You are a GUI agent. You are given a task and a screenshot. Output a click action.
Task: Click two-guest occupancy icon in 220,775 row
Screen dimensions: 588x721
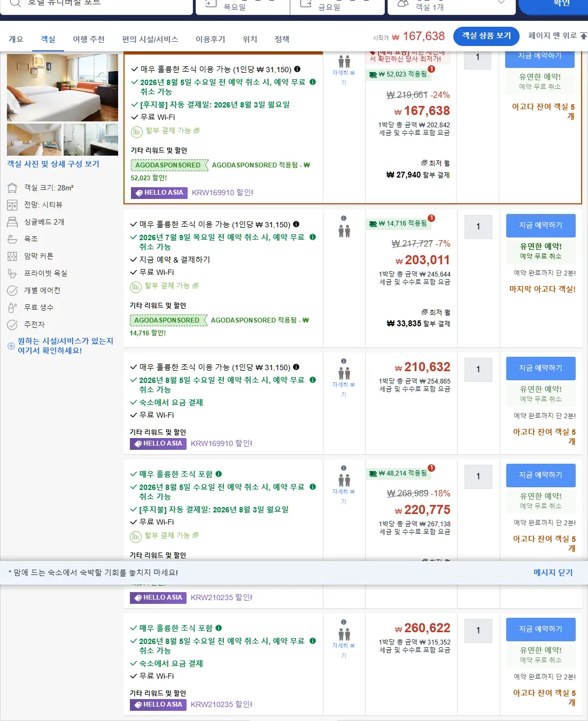pos(344,480)
